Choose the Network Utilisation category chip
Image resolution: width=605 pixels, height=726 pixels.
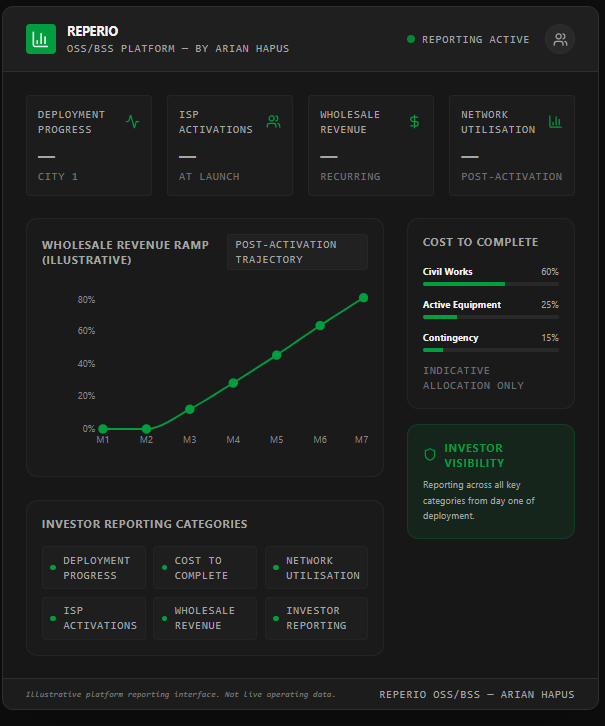(x=317, y=568)
